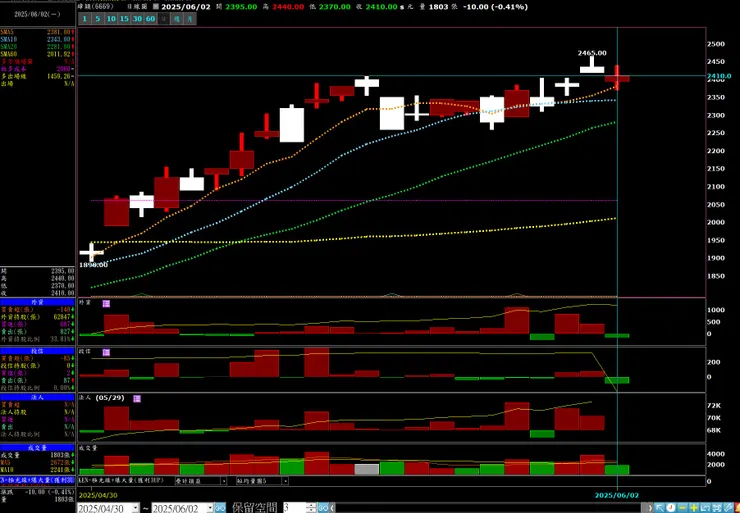Click the blue 外資 panel header
This screenshot has width=740, height=513.
[x=37, y=302]
